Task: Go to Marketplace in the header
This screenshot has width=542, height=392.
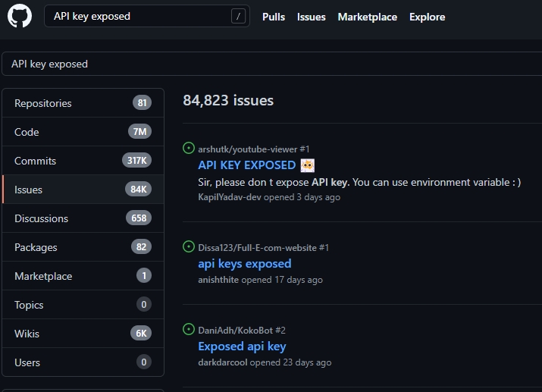Action: pos(367,17)
